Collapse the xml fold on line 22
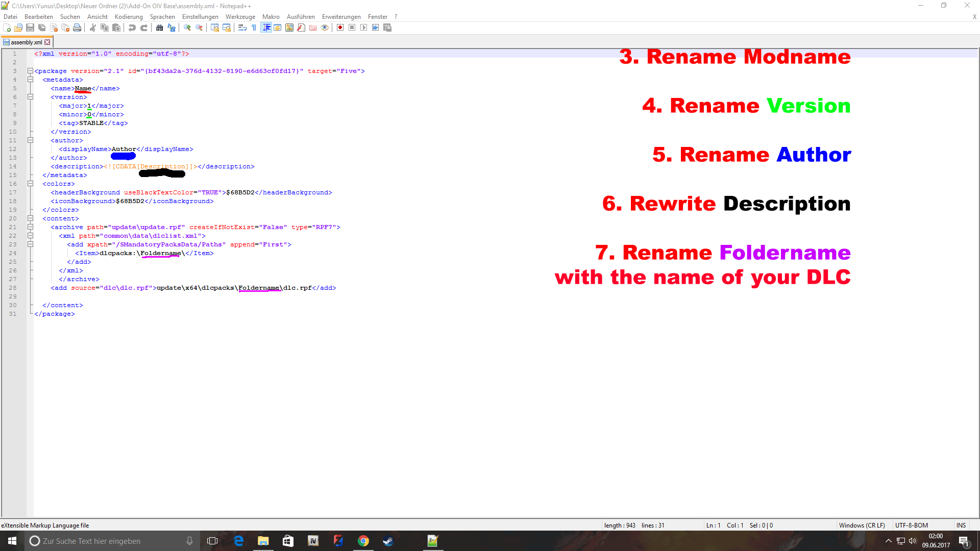The width and height of the screenshot is (980, 551). click(x=30, y=236)
